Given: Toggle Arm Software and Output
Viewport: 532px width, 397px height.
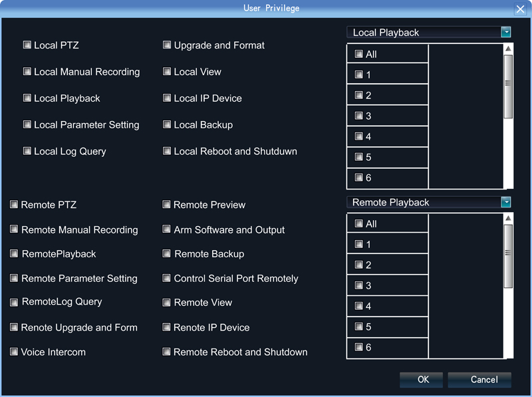Looking at the screenshot, I should pos(166,229).
